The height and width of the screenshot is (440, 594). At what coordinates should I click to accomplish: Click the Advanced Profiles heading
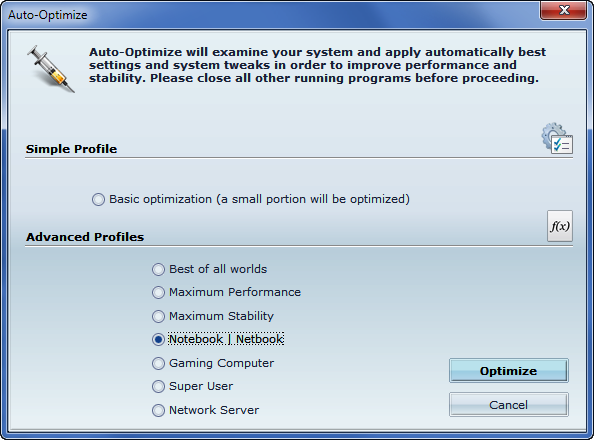85,237
